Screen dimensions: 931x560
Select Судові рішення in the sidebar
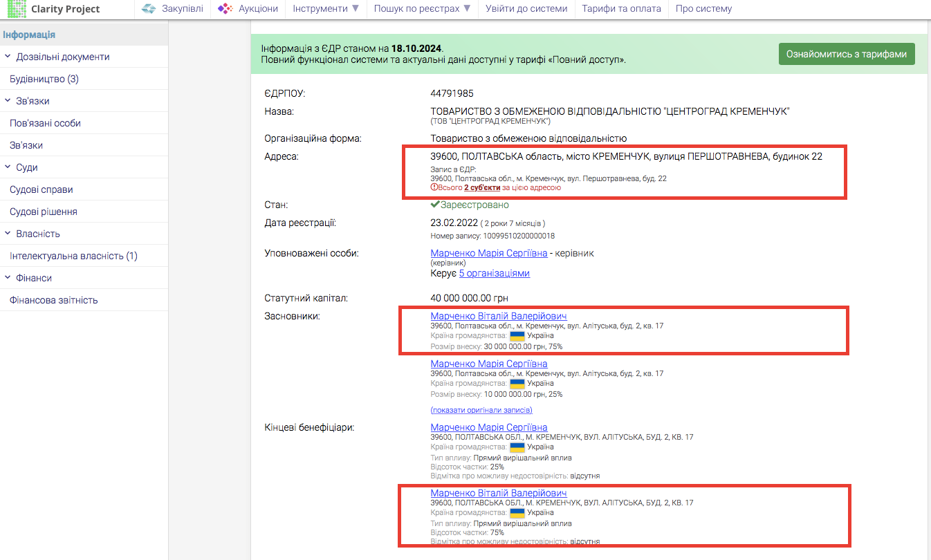click(x=43, y=212)
